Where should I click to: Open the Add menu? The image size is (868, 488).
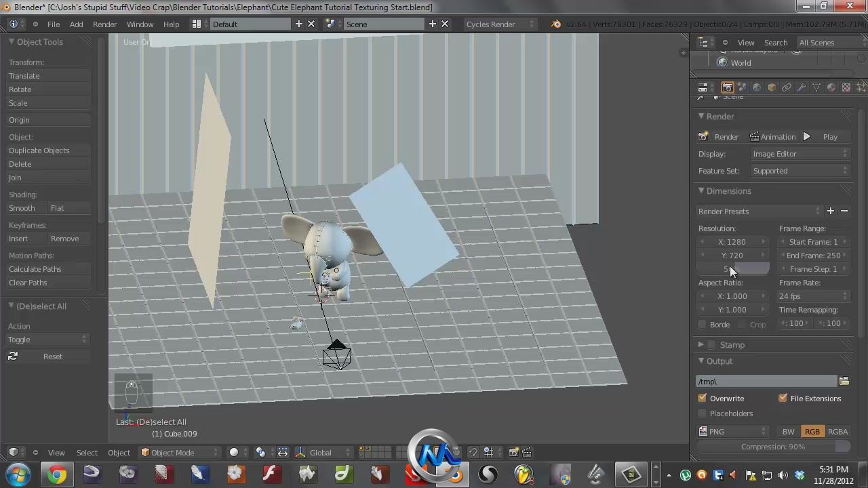pos(76,24)
